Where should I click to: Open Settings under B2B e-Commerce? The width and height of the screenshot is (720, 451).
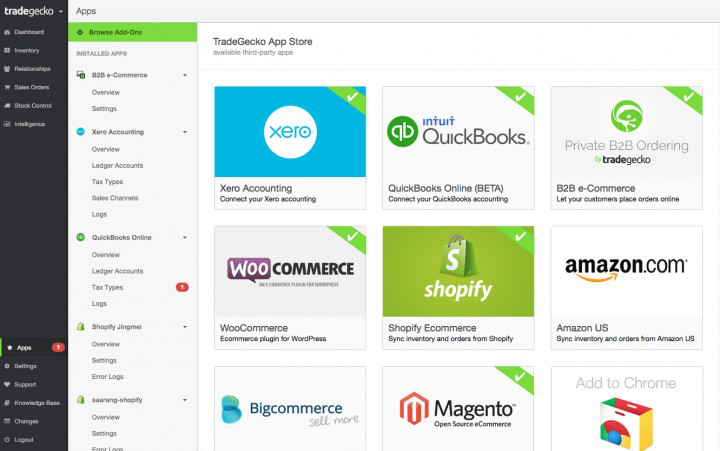tap(104, 108)
